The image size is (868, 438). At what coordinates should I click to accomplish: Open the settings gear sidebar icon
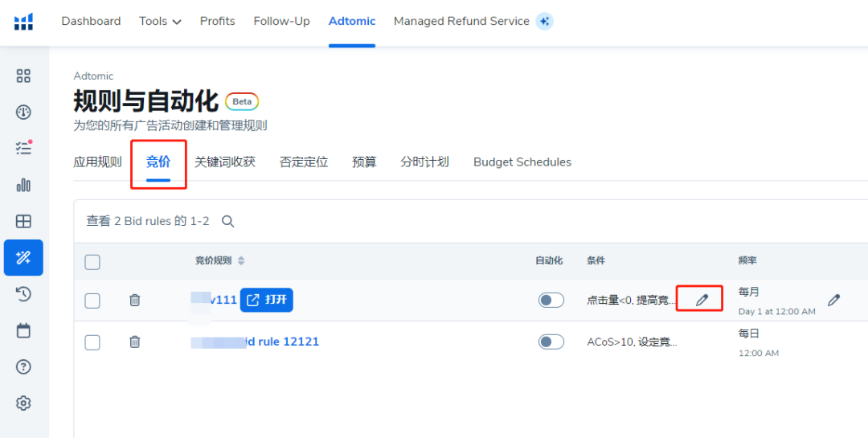(x=23, y=403)
